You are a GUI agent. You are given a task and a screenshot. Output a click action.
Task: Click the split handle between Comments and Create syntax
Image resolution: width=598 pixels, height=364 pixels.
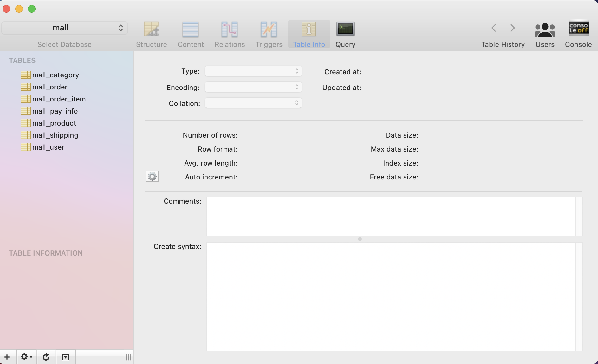[x=360, y=239]
